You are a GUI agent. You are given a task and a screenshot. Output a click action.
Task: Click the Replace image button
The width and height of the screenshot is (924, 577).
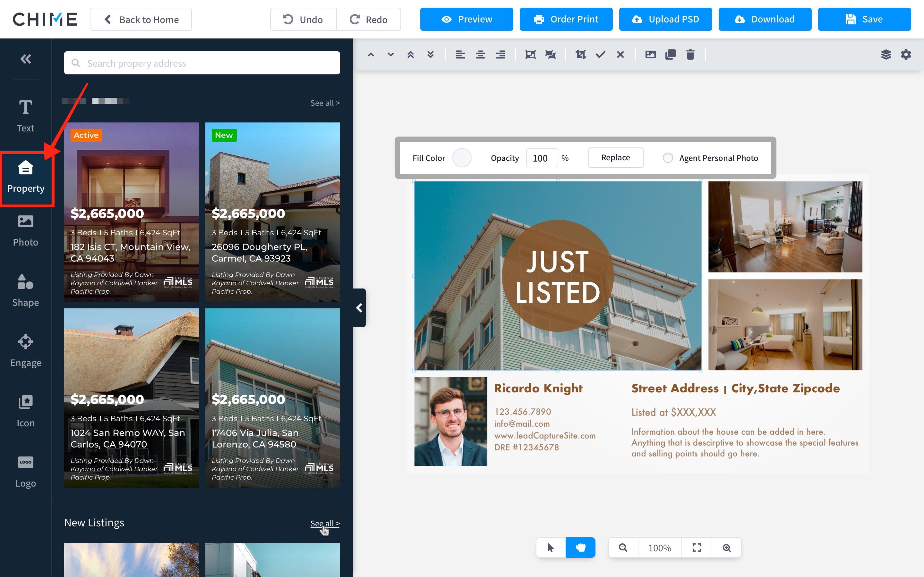pos(615,158)
